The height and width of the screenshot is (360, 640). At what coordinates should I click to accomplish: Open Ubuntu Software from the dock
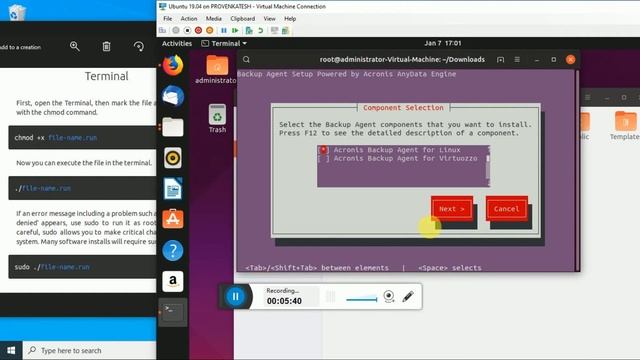pyautogui.click(x=173, y=219)
